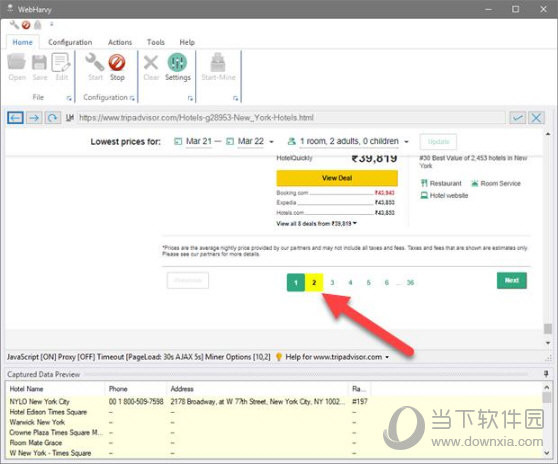Click the green Next button
Image resolution: width=558 pixels, height=464 pixels.
(512, 280)
